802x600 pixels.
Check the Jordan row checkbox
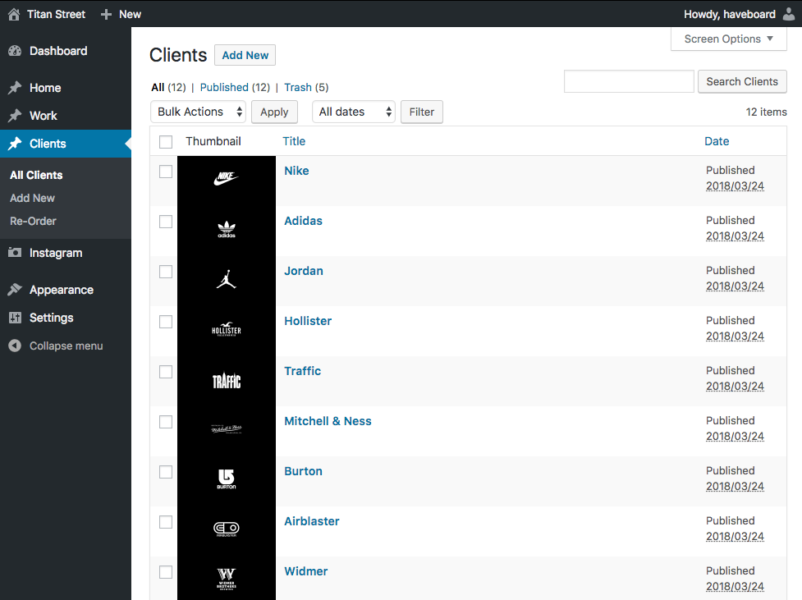tap(166, 272)
